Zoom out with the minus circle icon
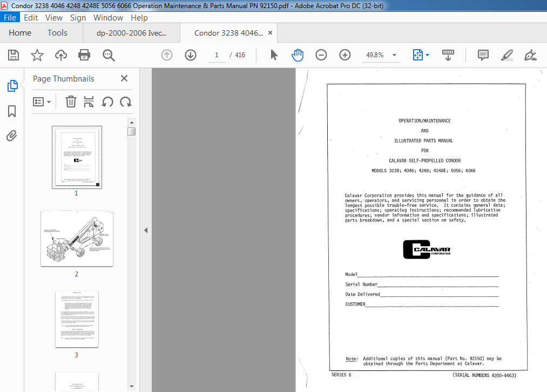The image size is (547, 392). (321, 55)
